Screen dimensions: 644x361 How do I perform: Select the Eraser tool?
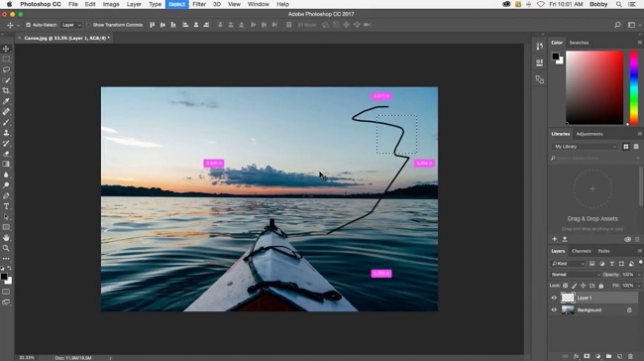(x=6, y=154)
